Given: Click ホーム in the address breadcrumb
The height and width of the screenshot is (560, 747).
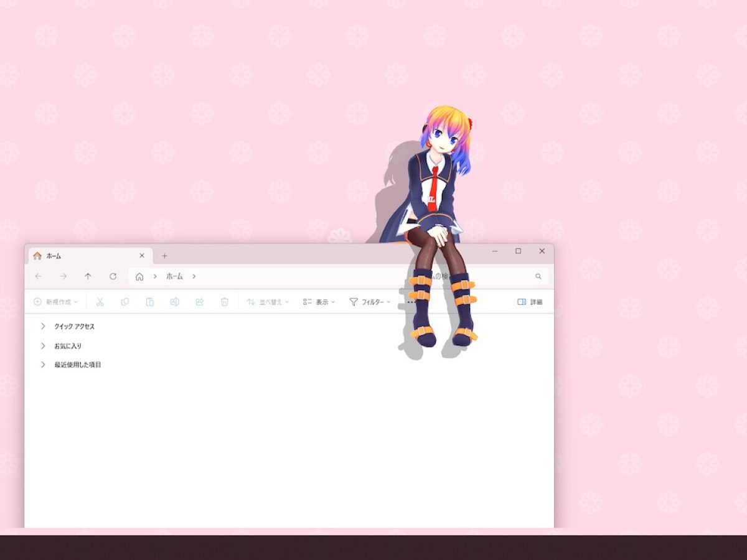Looking at the screenshot, I should coord(174,276).
